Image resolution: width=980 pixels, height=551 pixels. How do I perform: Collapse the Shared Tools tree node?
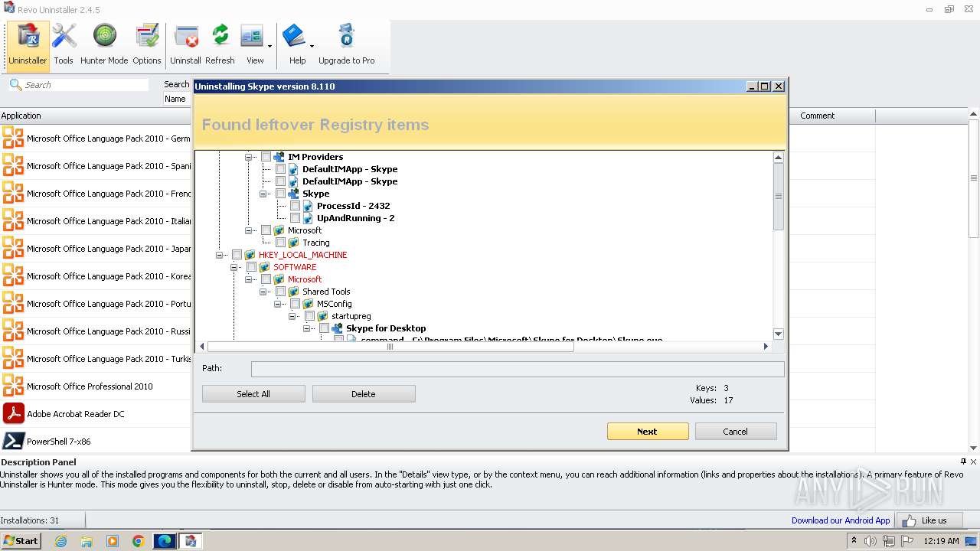pyautogui.click(x=263, y=292)
